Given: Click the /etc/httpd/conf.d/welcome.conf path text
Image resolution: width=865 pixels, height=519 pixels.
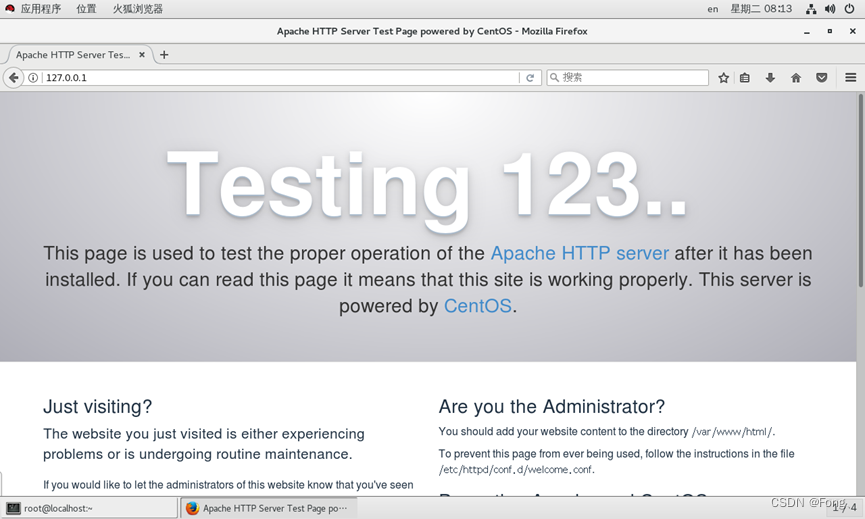Looking at the screenshot, I should 516,470.
